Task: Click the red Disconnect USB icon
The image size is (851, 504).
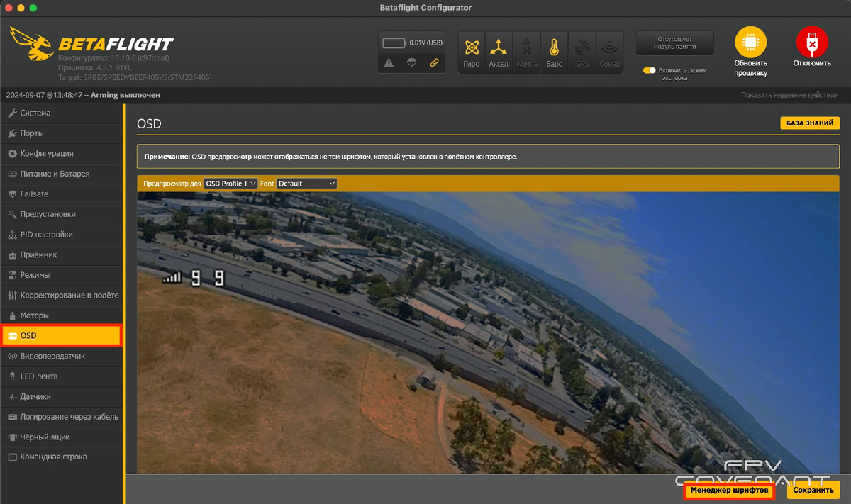Action: (812, 43)
